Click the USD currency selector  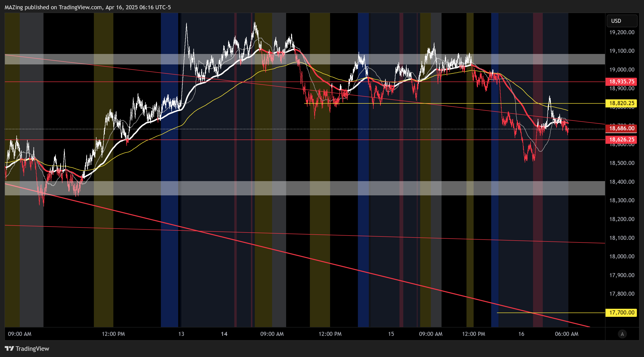[622, 21]
